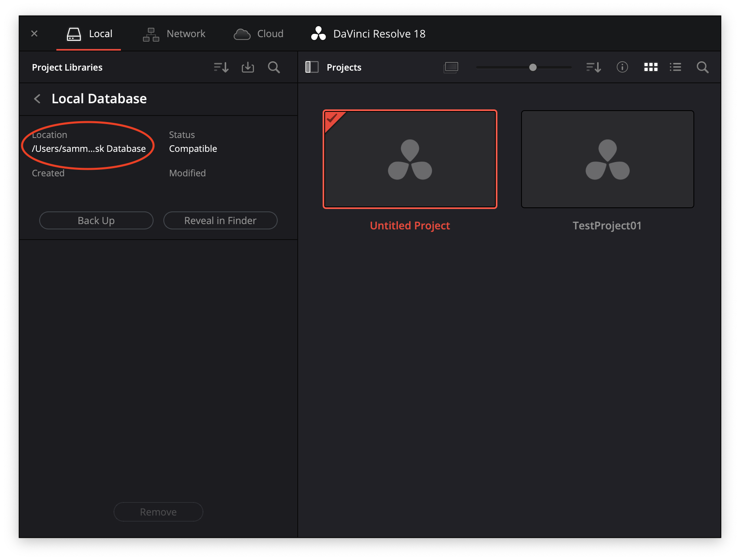Image resolution: width=740 pixels, height=560 pixels.
Task: Click the Compatible status value
Action: click(x=193, y=149)
